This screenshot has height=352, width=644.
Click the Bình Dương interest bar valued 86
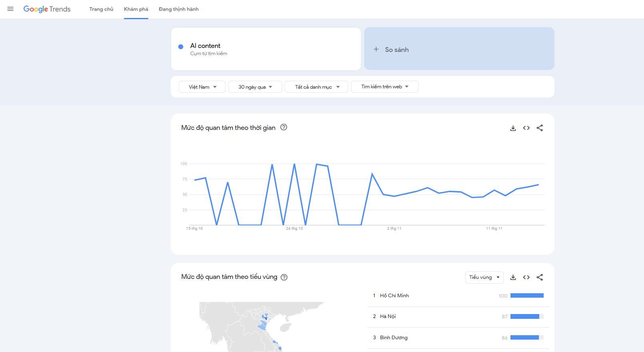coord(527,338)
